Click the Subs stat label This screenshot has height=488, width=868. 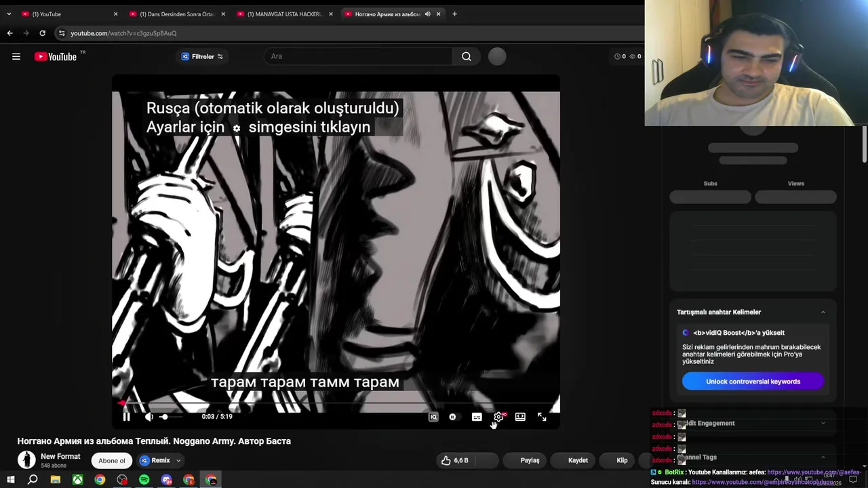pos(710,184)
